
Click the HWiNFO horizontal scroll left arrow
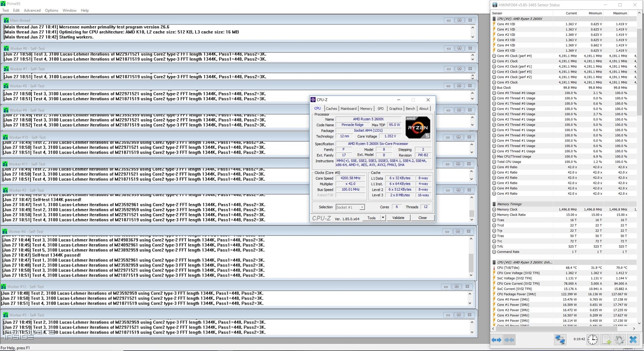coord(493,328)
